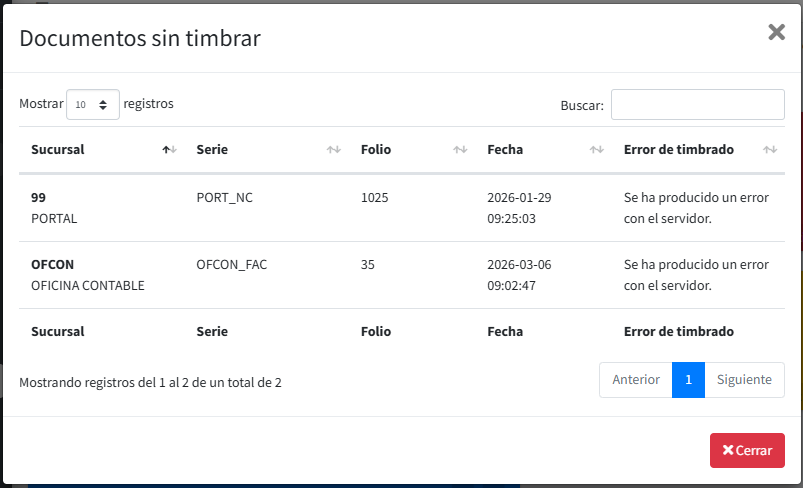Click the Buscar search field
This screenshot has width=803, height=488.
pyautogui.click(x=697, y=104)
